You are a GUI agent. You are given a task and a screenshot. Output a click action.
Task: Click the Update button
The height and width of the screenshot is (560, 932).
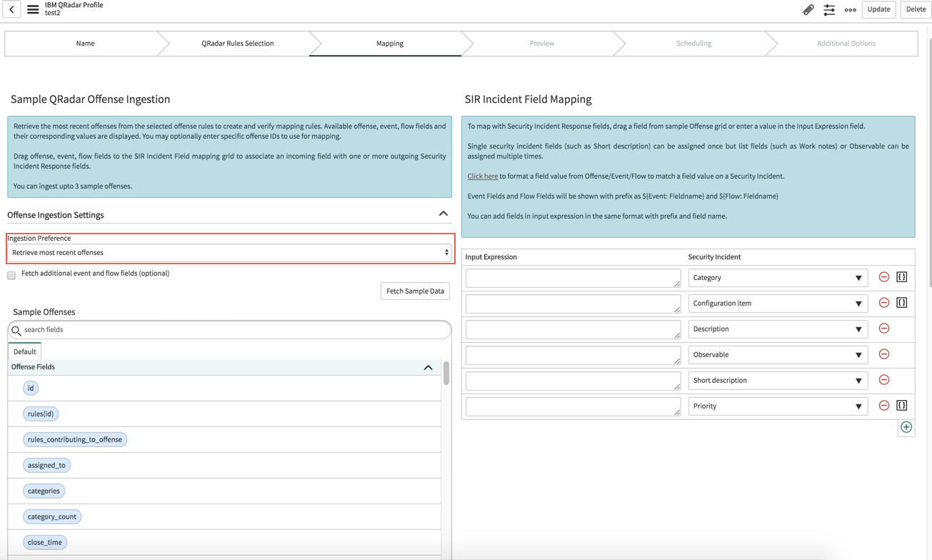click(x=878, y=9)
